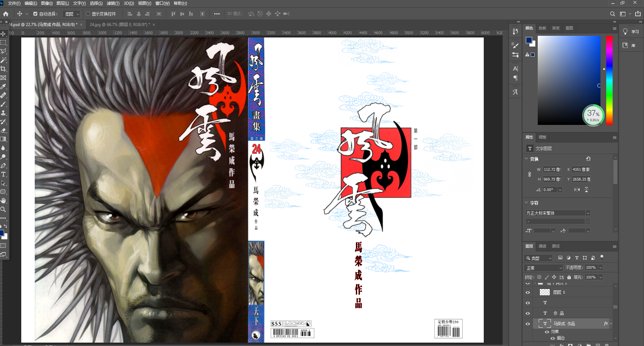Click the W width input field
644x346 pixels.
pyautogui.click(x=552, y=169)
